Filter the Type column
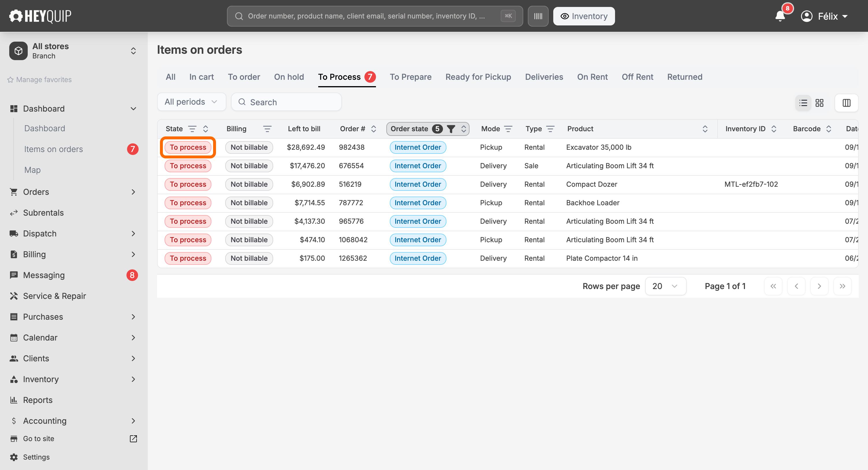 click(550, 129)
